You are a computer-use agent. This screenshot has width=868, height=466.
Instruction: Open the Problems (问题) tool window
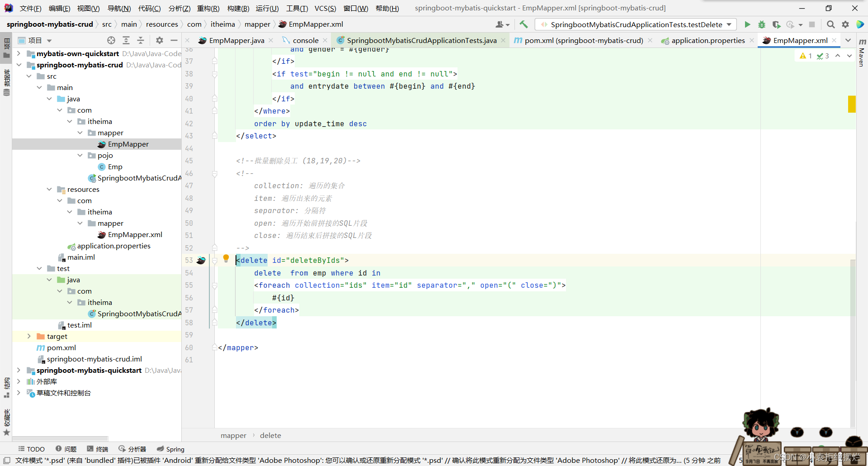(66, 449)
